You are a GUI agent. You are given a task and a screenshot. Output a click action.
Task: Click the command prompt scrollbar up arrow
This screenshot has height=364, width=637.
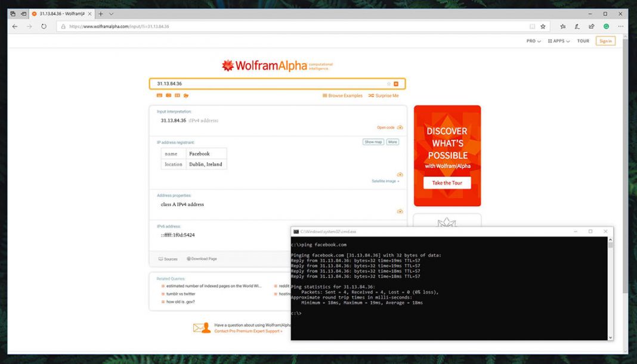click(x=610, y=240)
